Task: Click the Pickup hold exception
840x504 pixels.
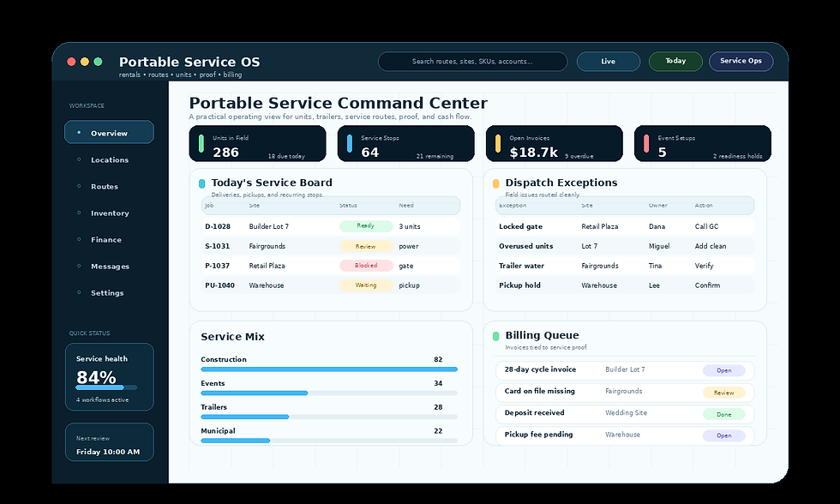Action: (x=519, y=285)
